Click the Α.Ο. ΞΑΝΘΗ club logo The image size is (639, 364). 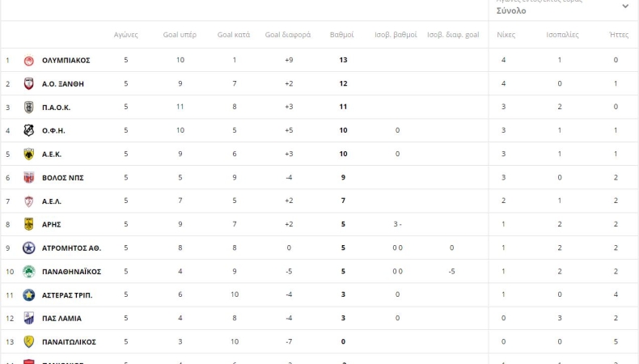point(28,83)
